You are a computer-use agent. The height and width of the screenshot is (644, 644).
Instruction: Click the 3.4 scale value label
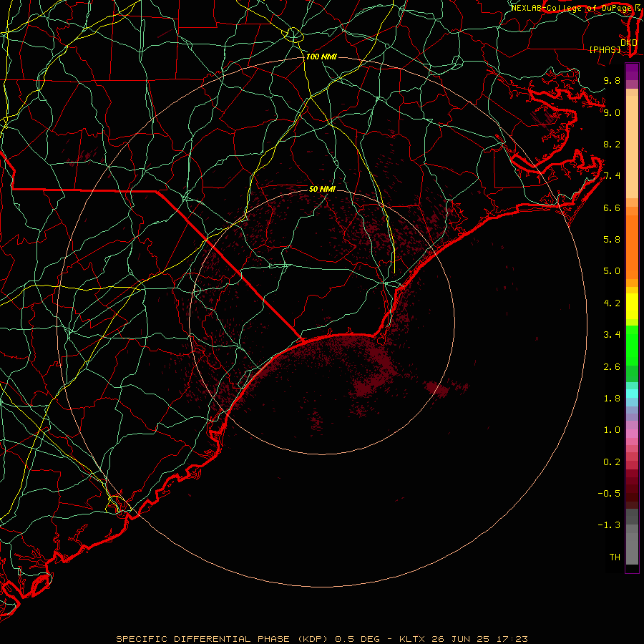(x=612, y=335)
